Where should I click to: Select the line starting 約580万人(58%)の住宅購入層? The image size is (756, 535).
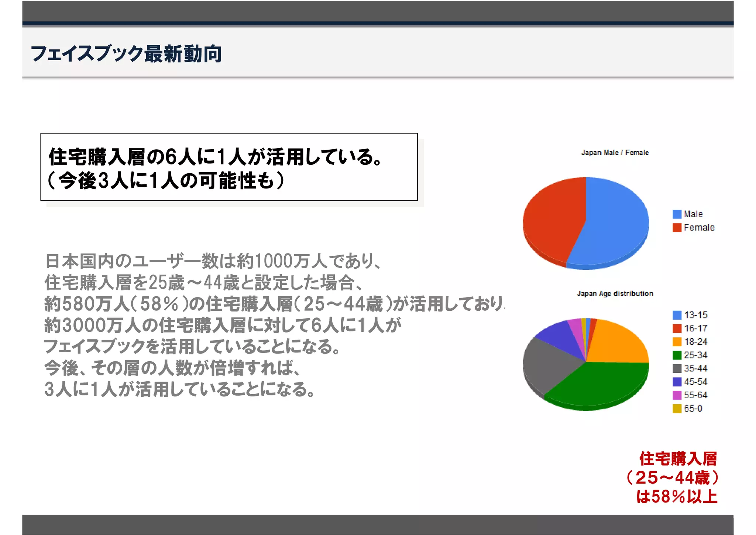[x=275, y=304]
